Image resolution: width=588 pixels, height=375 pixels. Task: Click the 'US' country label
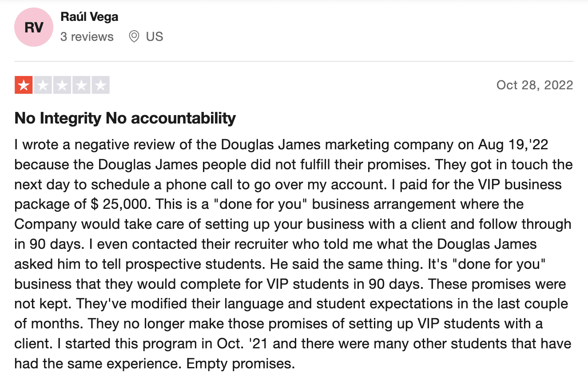(x=155, y=36)
